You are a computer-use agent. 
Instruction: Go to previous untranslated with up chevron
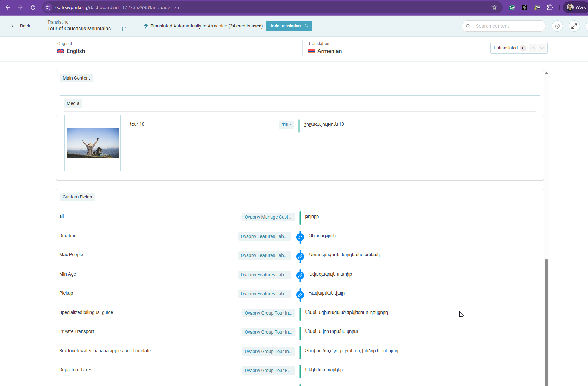[533, 48]
